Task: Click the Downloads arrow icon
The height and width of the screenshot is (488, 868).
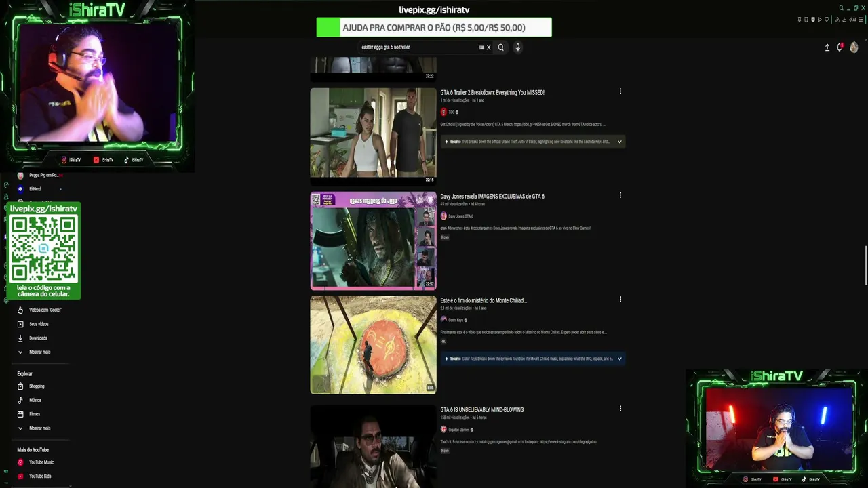Action: coord(20,338)
